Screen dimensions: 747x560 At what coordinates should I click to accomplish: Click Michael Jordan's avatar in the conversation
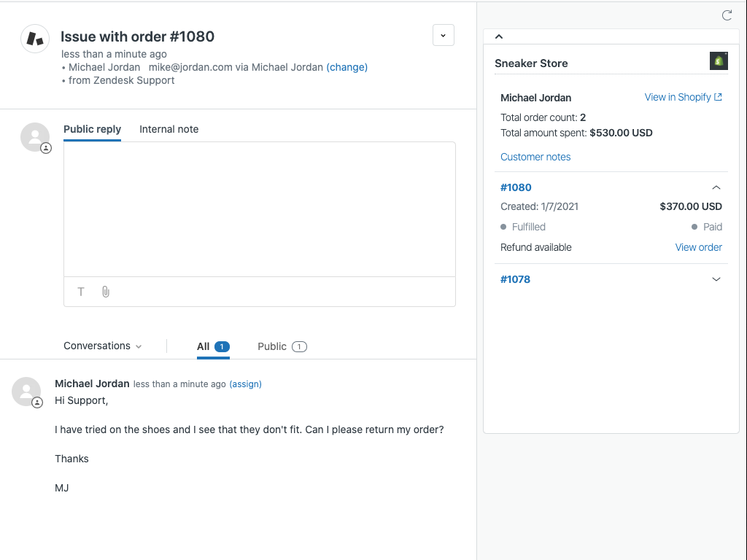point(26,392)
